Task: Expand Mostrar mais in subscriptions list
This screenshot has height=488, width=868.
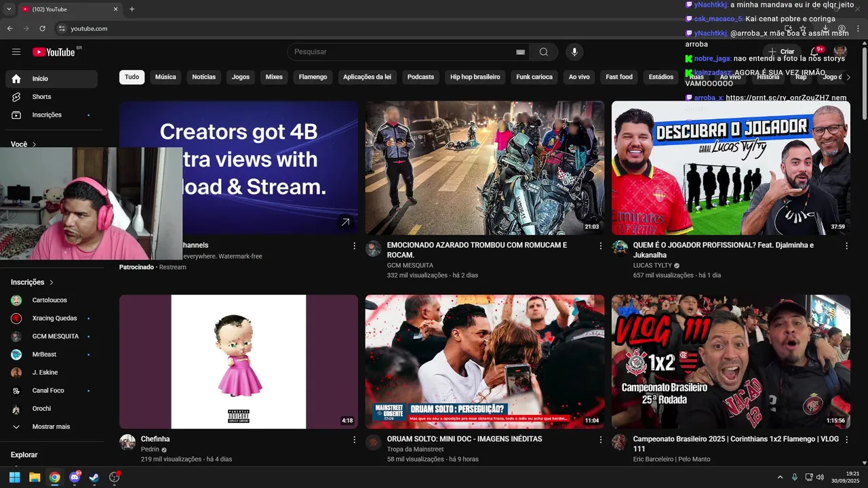Action: 52,427
